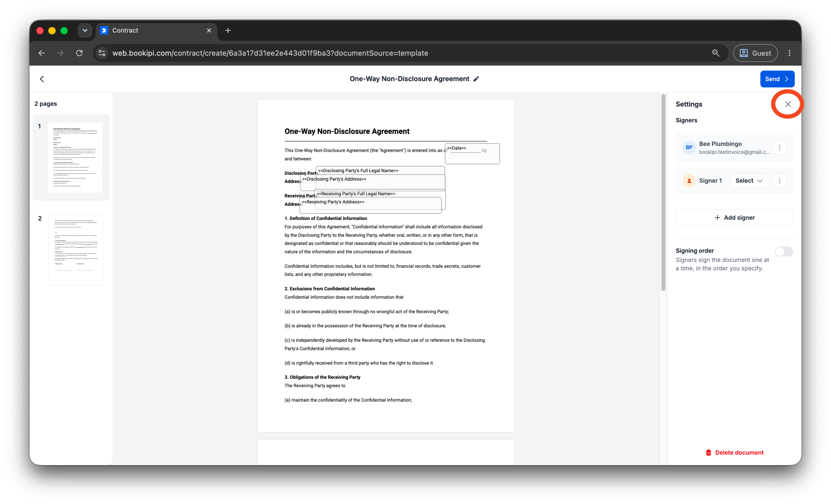Image resolution: width=831 pixels, height=504 pixels.
Task: Click '2. Exclusions from Confidential Information' heading
Action: pyautogui.click(x=329, y=289)
